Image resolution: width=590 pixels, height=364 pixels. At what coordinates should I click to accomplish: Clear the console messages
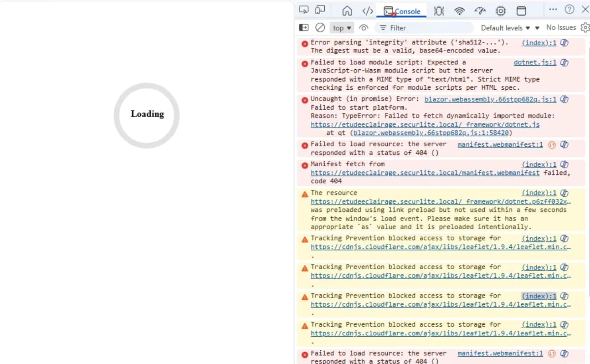pyautogui.click(x=320, y=28)
